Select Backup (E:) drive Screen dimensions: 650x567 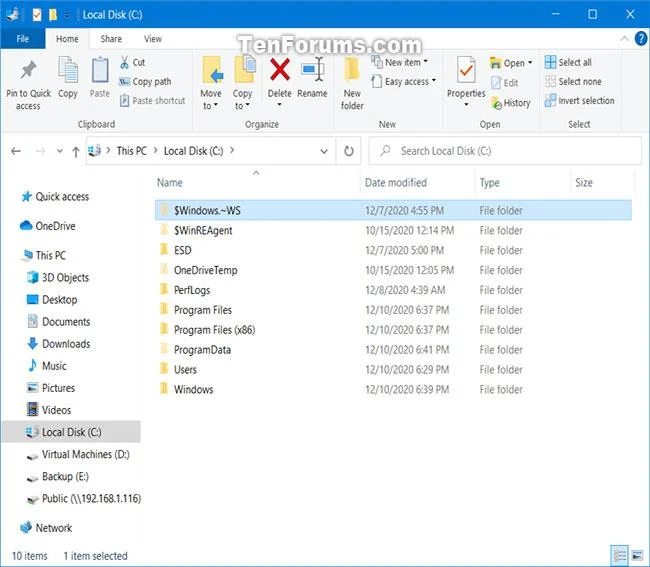[x=58, y=477]
